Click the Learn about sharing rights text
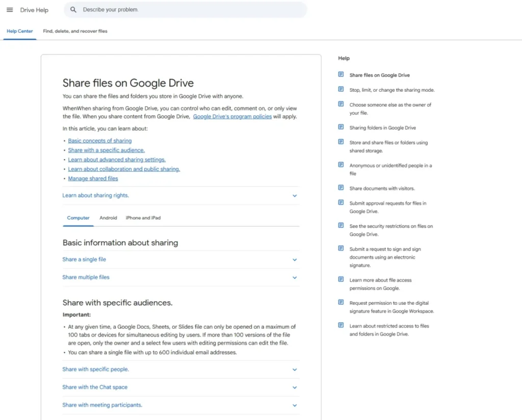 [x=95, y=195]
